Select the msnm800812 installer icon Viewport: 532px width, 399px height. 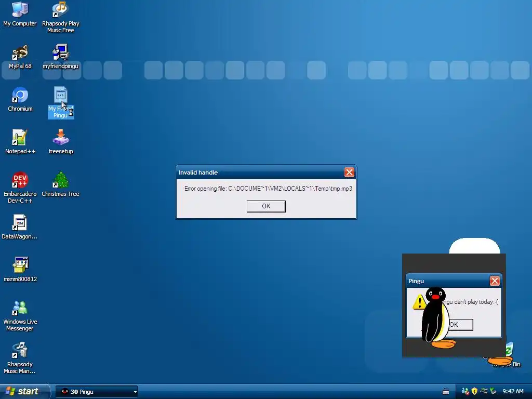pyautogui.click(x=20, y=270)
